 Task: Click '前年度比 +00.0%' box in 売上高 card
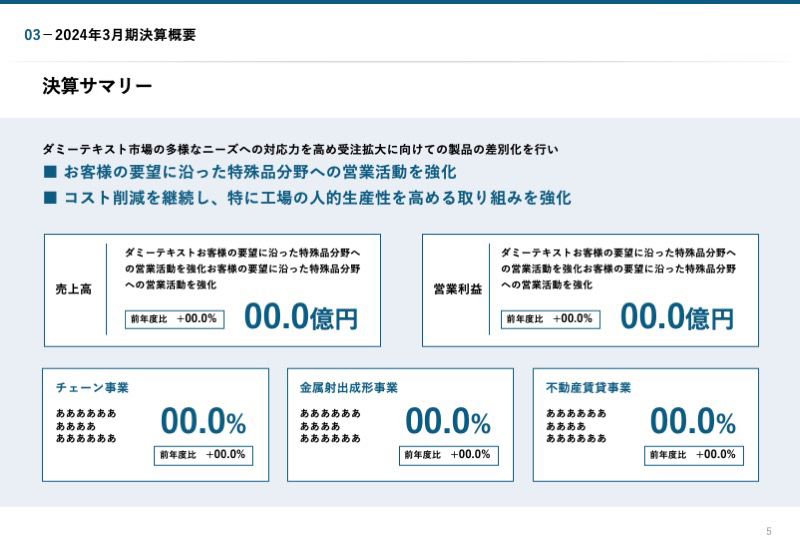pyautogui.click(x=174, y=319)
